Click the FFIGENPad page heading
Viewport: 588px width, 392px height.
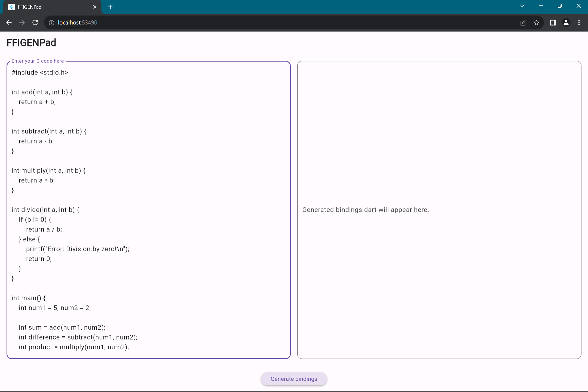pos(31,43)
